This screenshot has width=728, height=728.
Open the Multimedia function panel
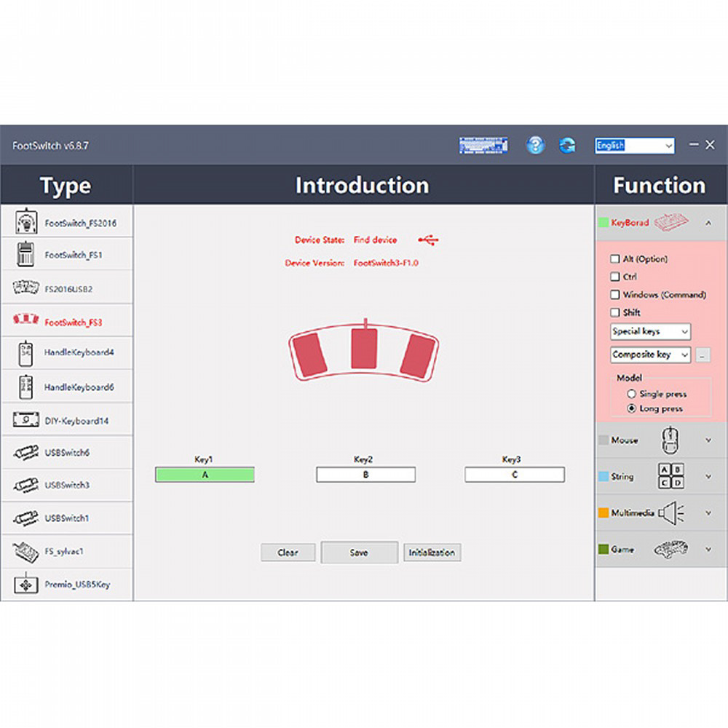click(708, 513)
